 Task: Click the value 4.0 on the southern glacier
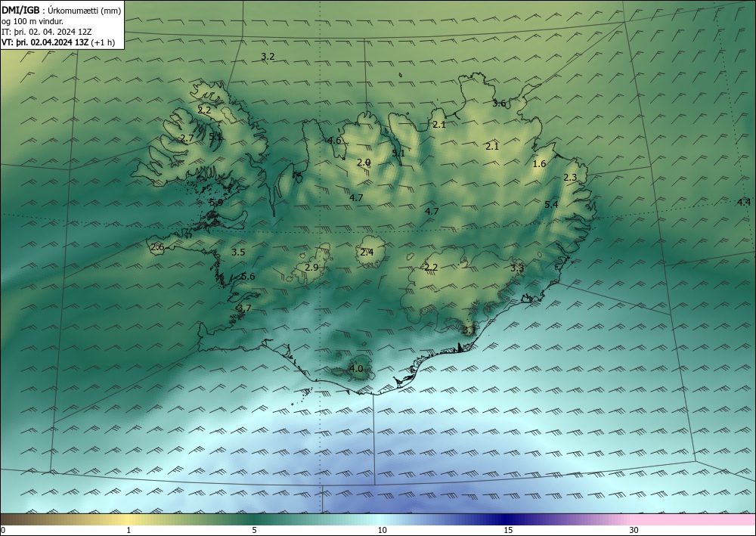[356, 369]
